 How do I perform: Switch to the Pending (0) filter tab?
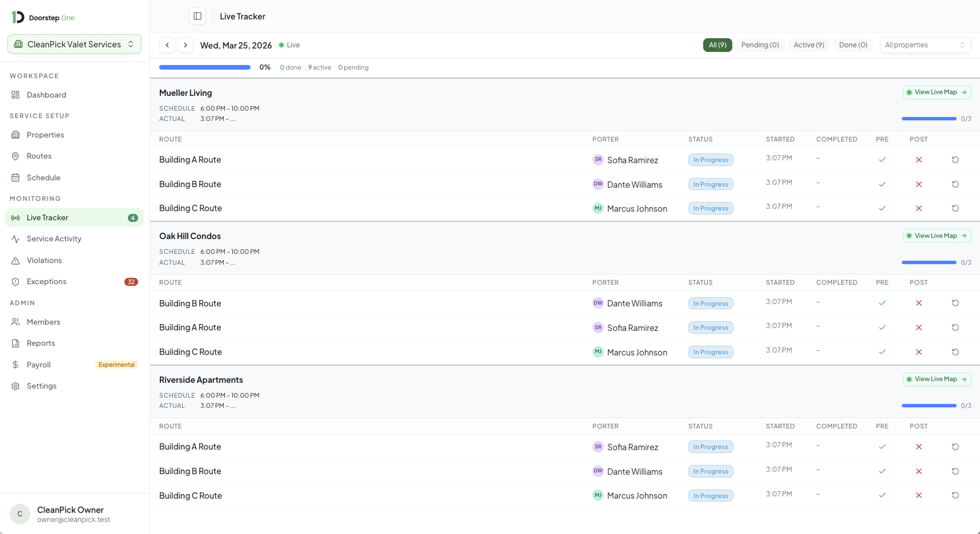[760, 45]
